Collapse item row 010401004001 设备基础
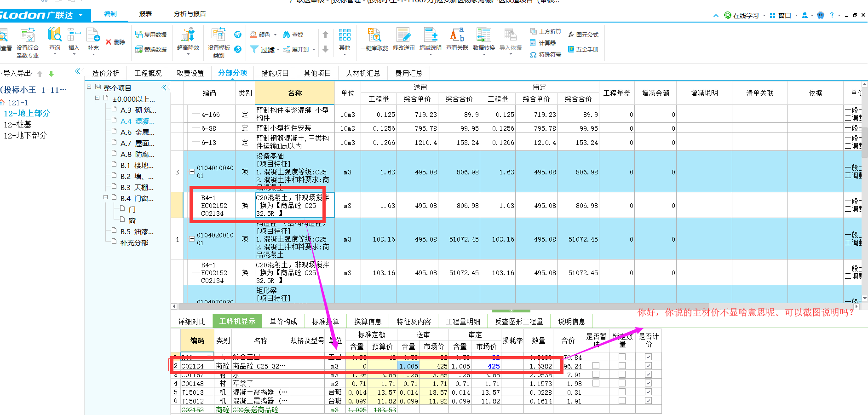This screenshot has height=415, width=868. (x=191, y=172)
